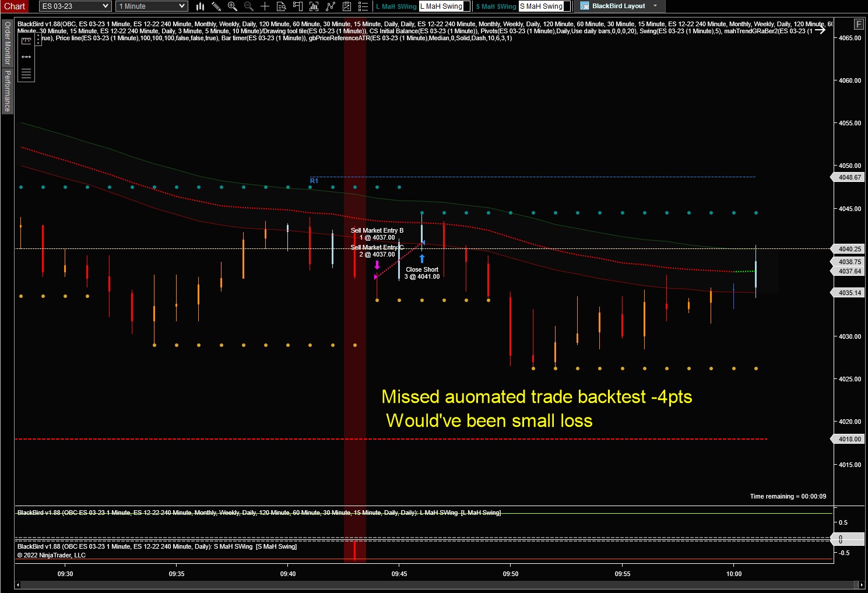Click the S MaH SWing indicator panel label
The image size is (868, 593).
point(157,546)
